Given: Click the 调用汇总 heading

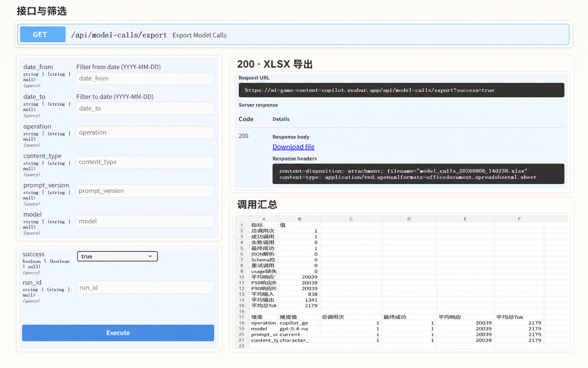Looking at the screenshot, I should point(257,204).
